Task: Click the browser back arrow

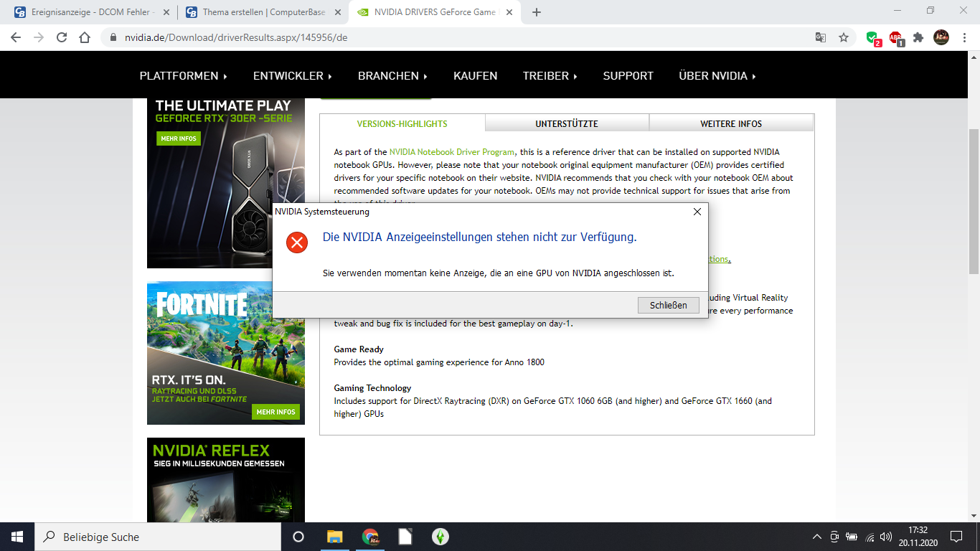Action: [16, 37]
